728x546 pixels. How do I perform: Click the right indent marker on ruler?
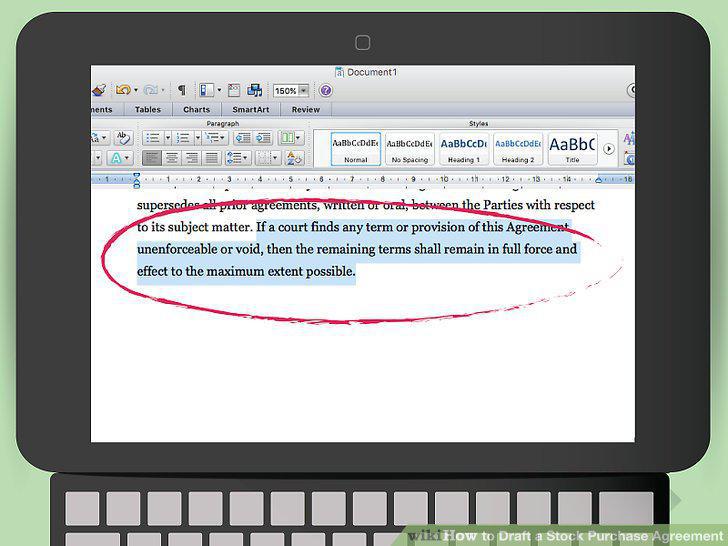click(599, 180)
